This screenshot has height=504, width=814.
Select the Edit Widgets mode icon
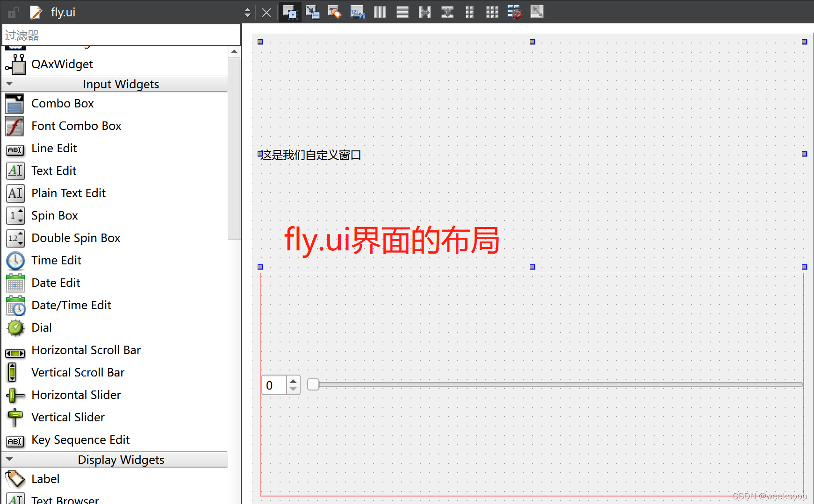[x=290, y=12]
